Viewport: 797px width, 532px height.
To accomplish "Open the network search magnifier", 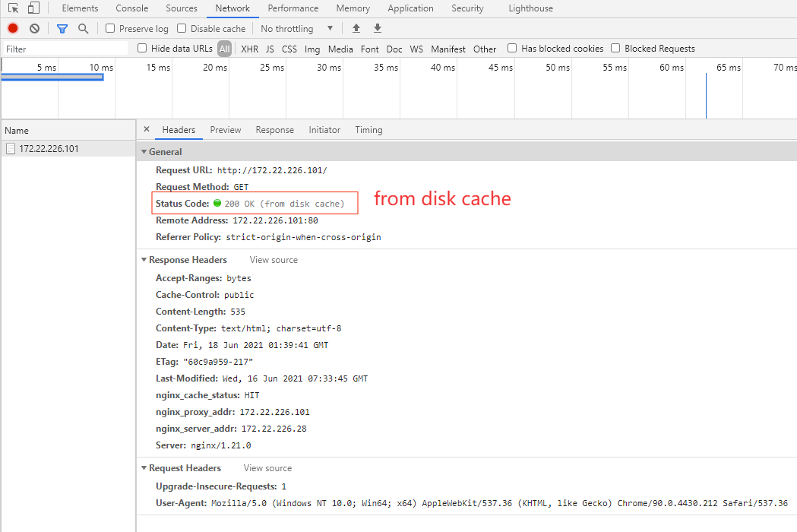I will (84, 28).
